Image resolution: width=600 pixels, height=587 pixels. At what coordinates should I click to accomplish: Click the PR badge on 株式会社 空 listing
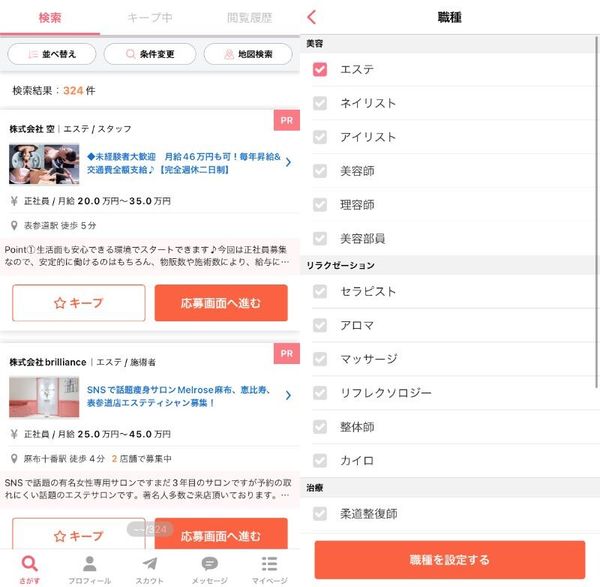[287, 121]
